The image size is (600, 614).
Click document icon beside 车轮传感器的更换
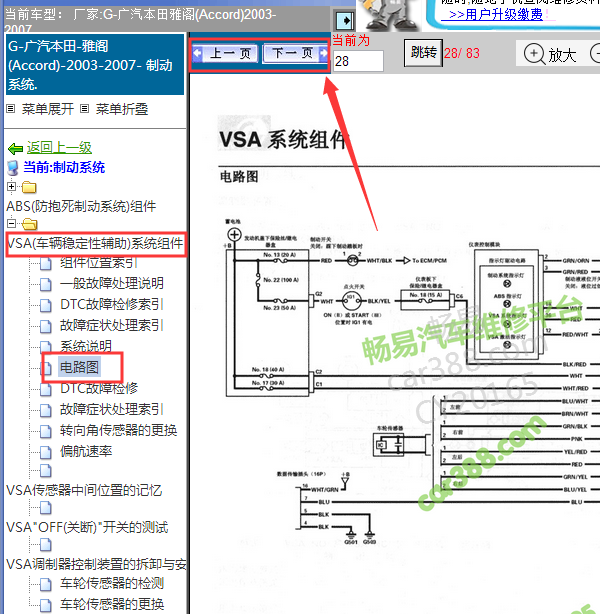tap(46, 605)
